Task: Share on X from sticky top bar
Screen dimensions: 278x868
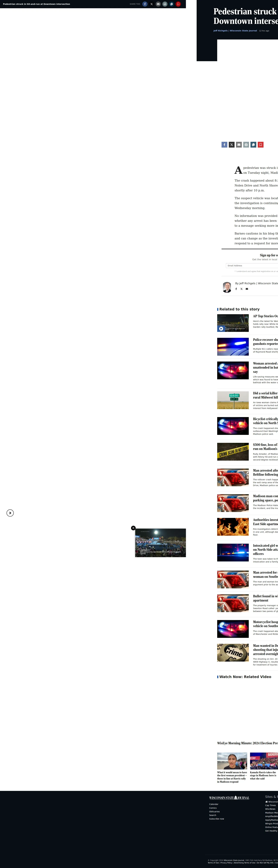Action: point(151,4)
